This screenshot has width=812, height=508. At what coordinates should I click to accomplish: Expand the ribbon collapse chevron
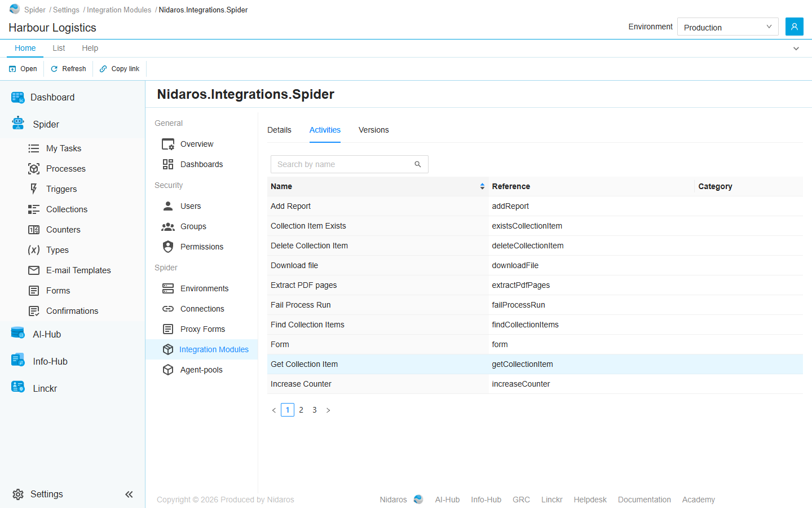796,49
